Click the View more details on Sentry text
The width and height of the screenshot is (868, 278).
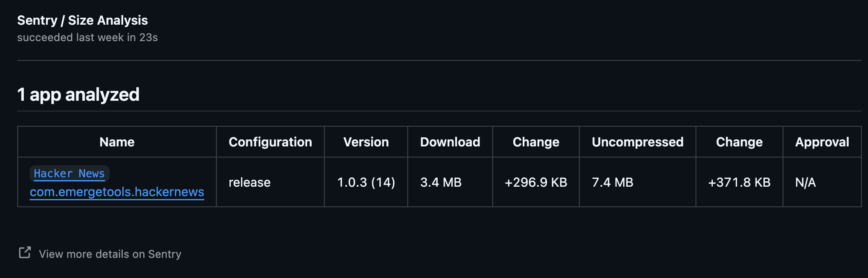coord(110,254)
